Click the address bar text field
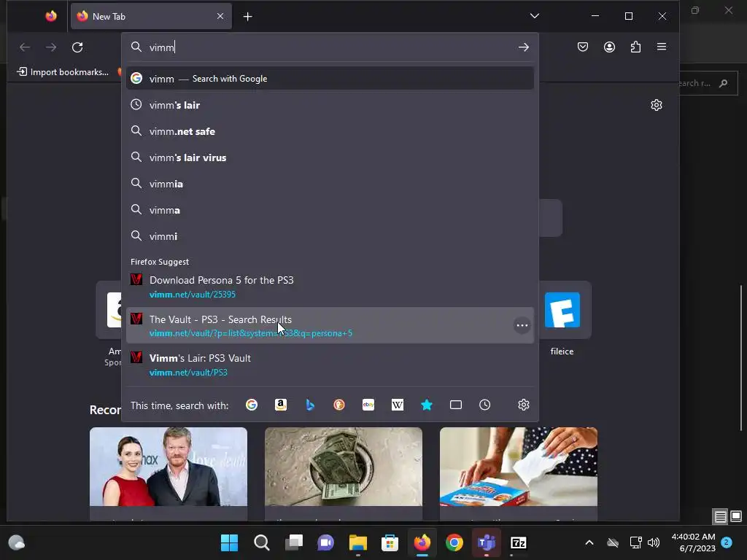The height and width of the screenshot is (560, 747). [x=330, y=47]
